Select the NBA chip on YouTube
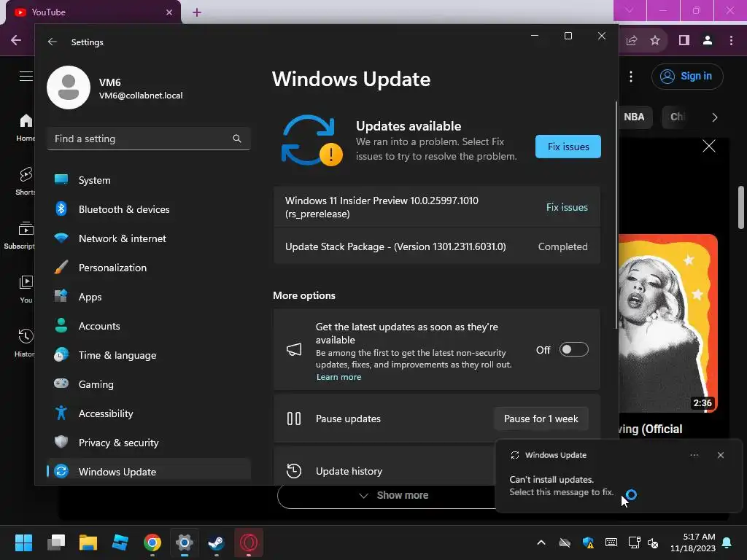The width and height of the screenshot is (747, 560). [x=633, y=117]
